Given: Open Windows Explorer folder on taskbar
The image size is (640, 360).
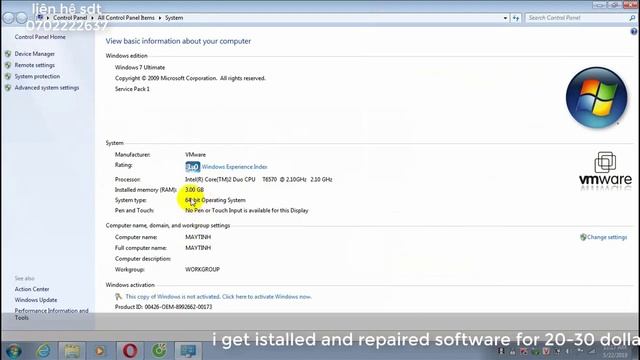Looking at the screenshot, I should click(x=72, y=351).
